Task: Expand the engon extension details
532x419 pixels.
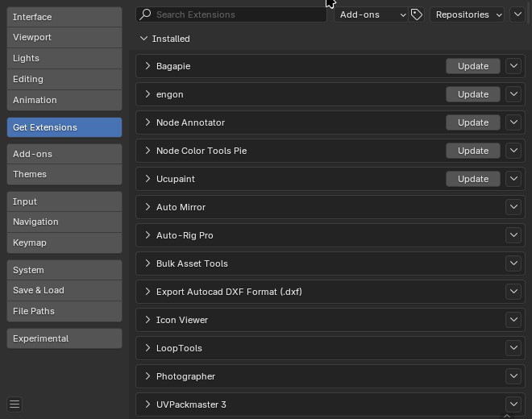Action: [x=148, y=94]
